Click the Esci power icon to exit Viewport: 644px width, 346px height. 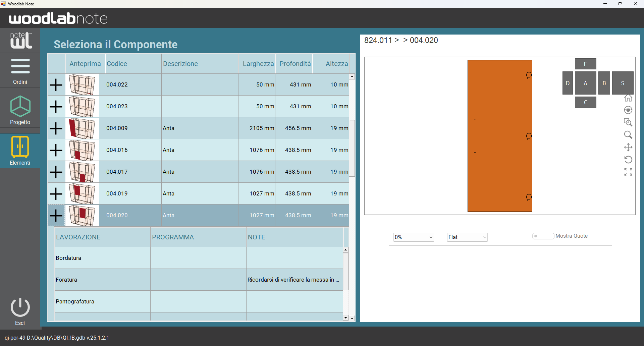pos(20,307)
